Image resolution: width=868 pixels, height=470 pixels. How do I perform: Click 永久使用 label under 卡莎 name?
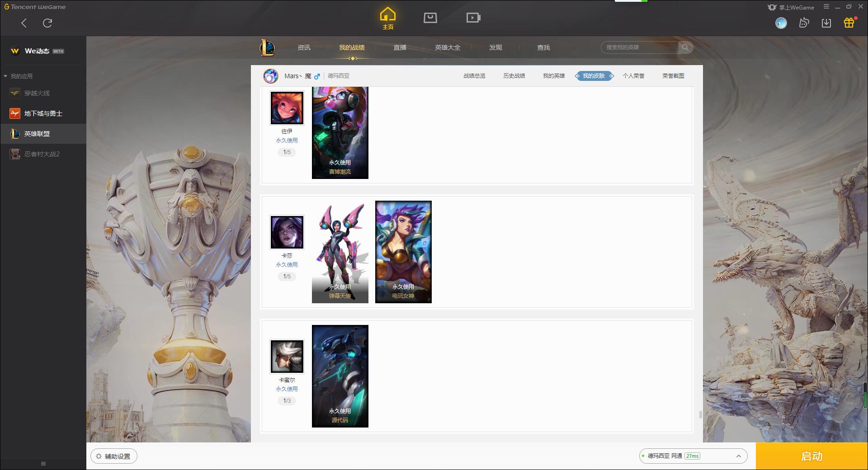[x=287, y=265]
